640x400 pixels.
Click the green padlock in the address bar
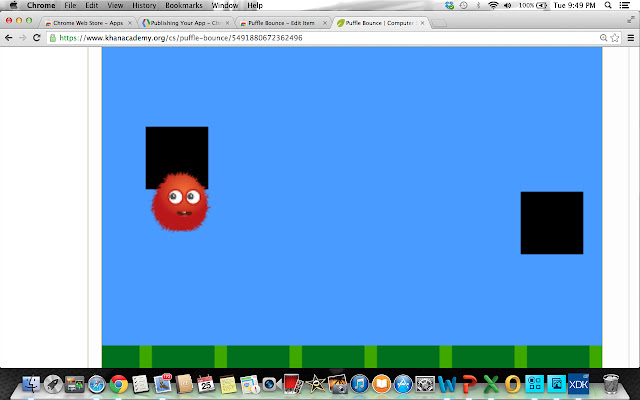(53, 38)
